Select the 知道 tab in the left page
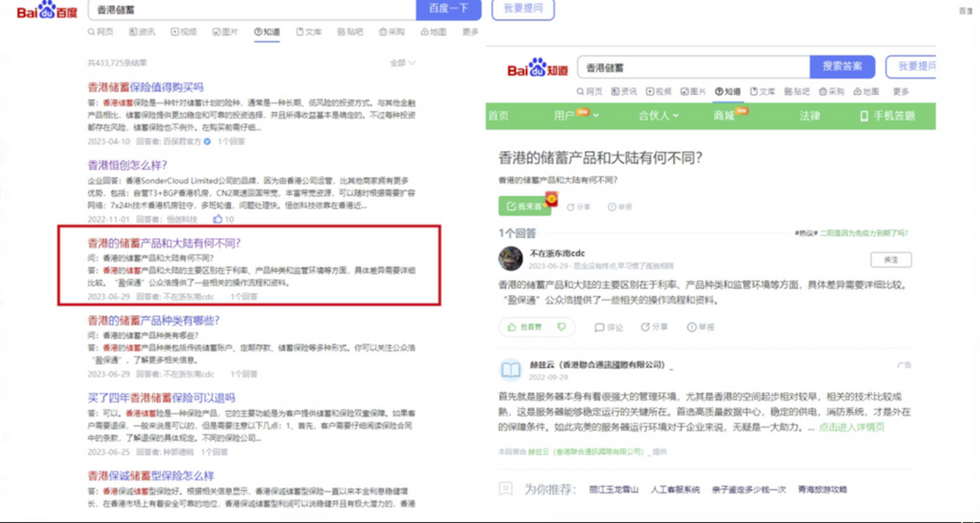 [x=267, y=32]
